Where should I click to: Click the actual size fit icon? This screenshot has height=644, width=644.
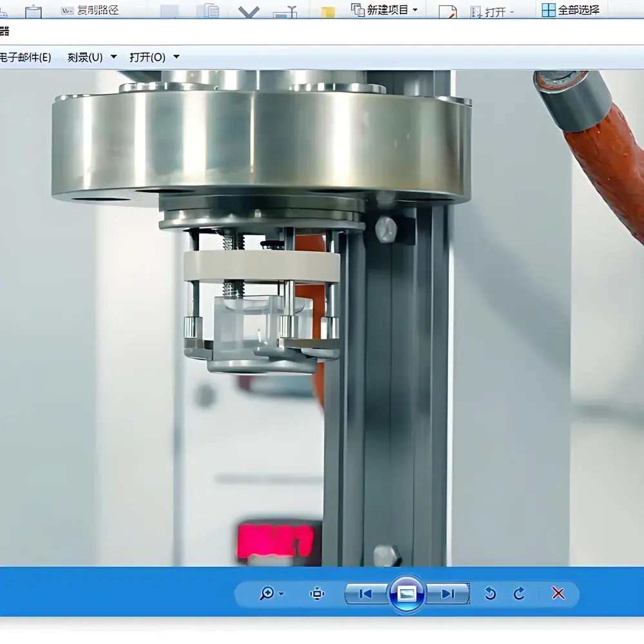pyautogui.click(x=317, y=594)
